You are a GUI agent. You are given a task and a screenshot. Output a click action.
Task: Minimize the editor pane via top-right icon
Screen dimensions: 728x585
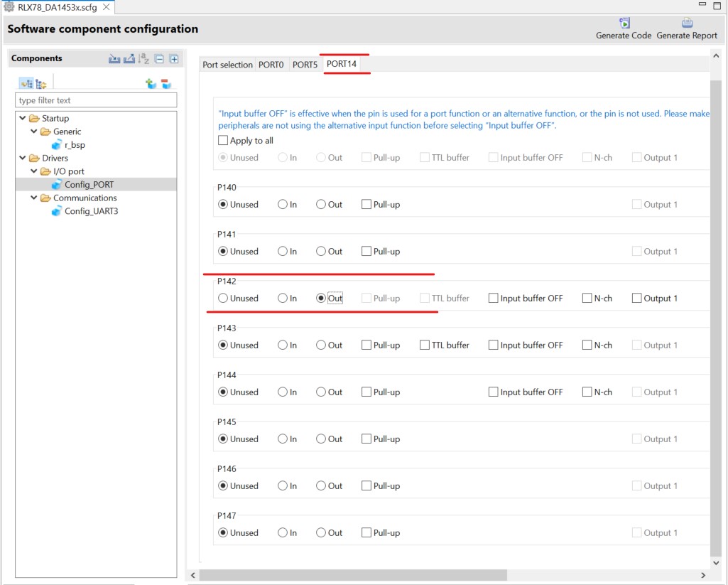pyautogui.click(x=702, y=4)
